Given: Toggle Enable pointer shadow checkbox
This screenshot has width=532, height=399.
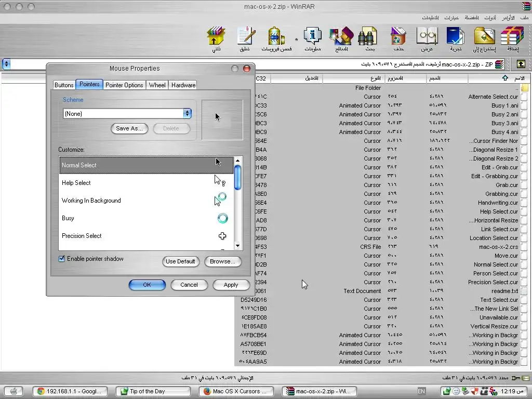Looking at the screenshot, I should click(61, 259).
